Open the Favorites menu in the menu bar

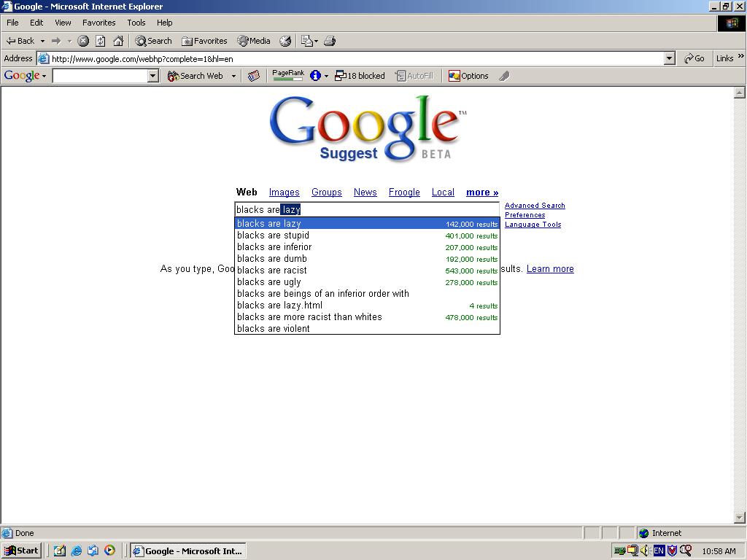pyautogui.click(x=98, y=23)
